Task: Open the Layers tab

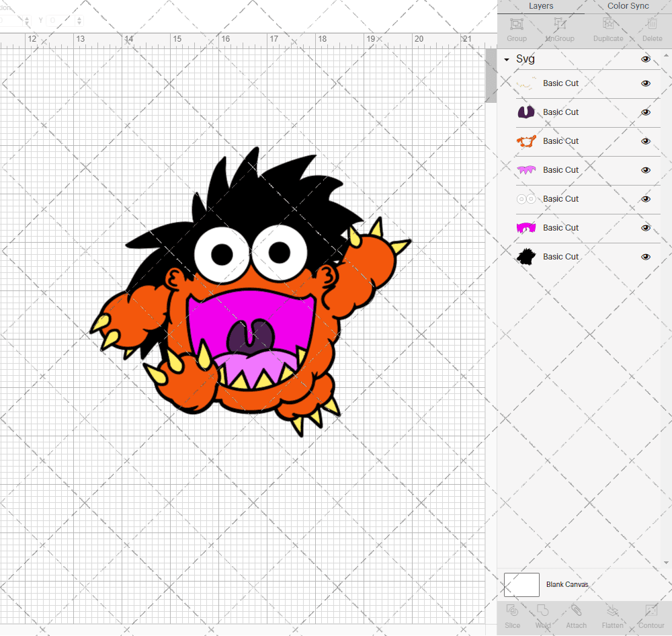Action: [541, 6]
